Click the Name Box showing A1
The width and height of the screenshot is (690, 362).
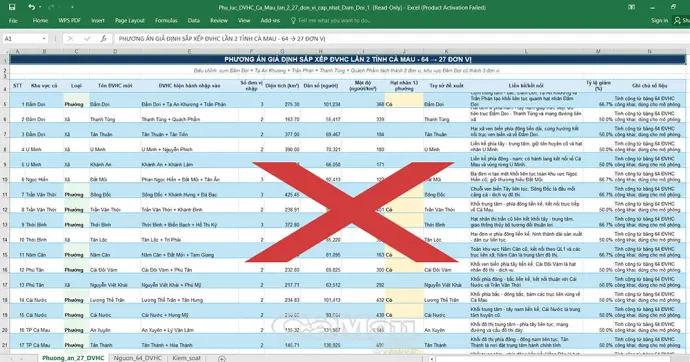[22, 39]
